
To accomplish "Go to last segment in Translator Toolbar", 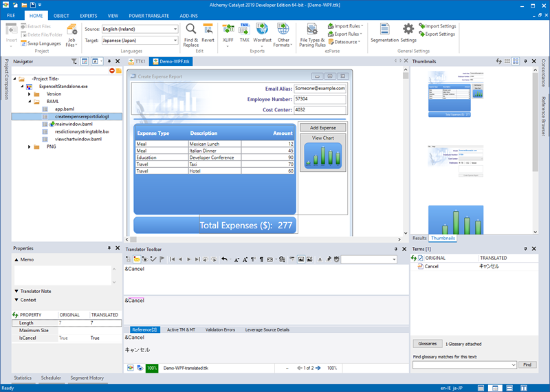I will click(197, 259).
